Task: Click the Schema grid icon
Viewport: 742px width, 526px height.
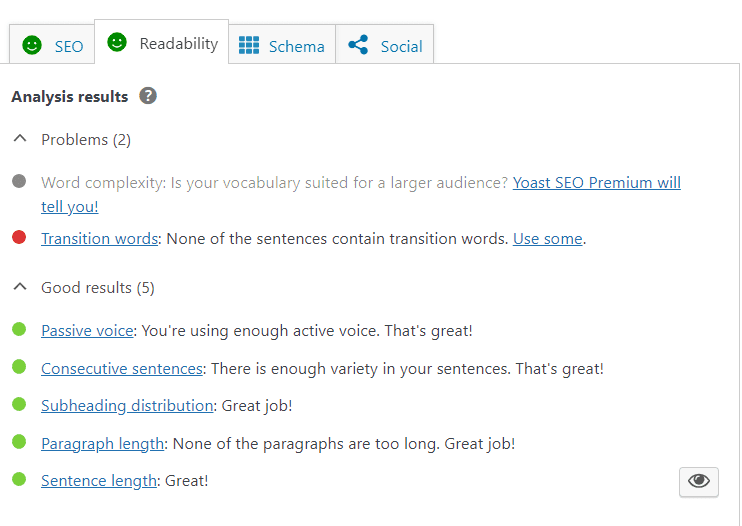Action: 249,45
